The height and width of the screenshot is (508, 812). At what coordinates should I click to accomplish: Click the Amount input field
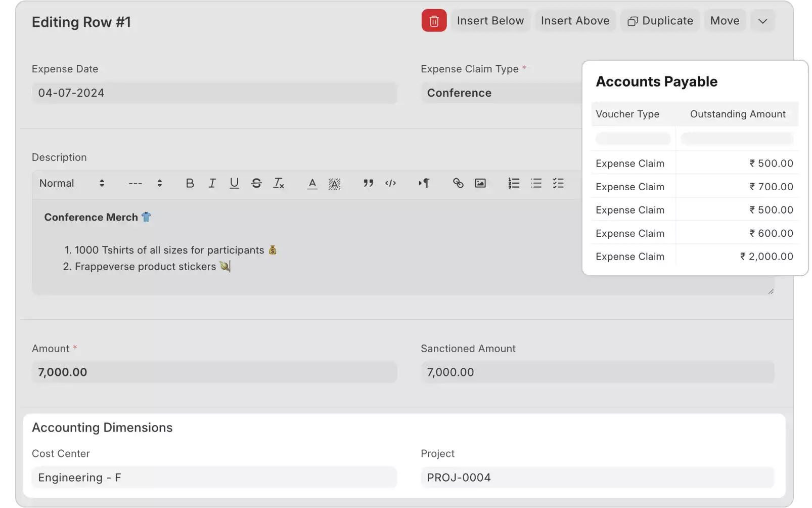click(x=214, y=372)
